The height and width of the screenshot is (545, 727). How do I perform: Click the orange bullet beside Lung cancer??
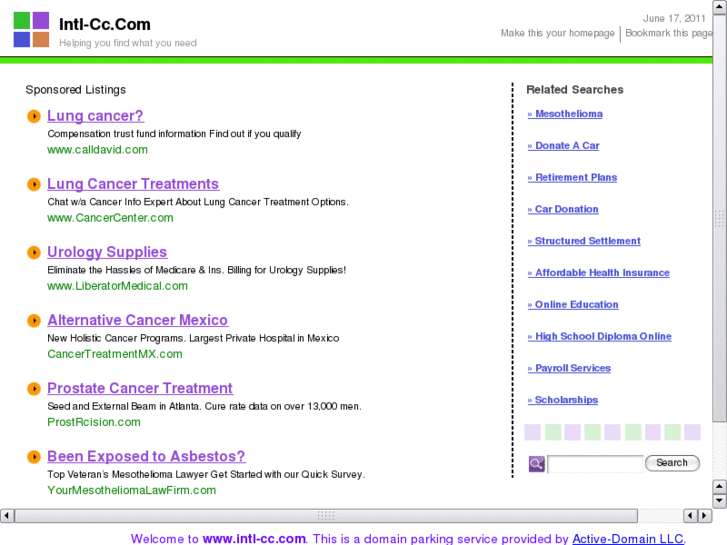click(34, 116)
